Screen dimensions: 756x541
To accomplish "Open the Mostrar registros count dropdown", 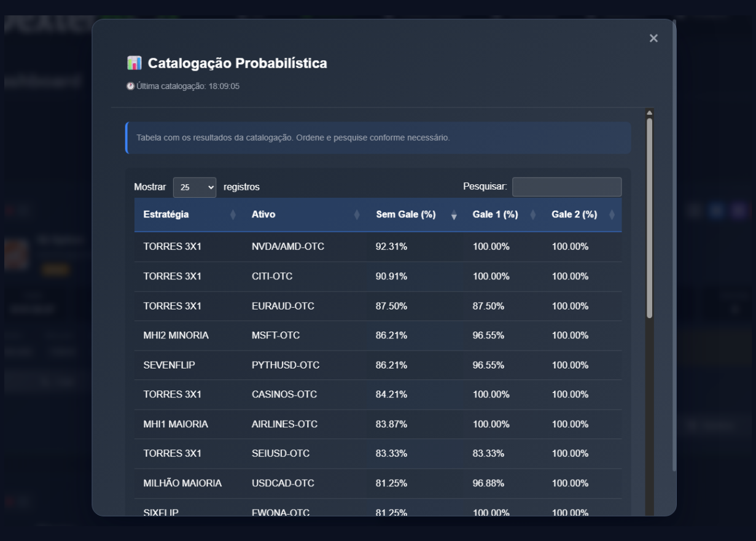I will coord(195,187).
